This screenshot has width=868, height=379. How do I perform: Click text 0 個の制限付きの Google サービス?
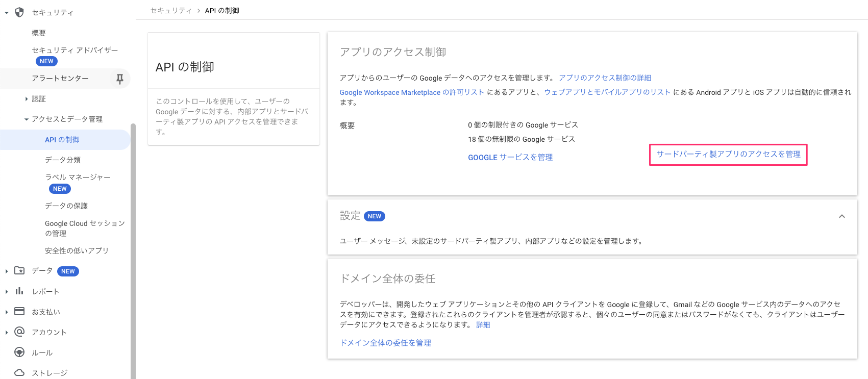[x=523, y=125]
